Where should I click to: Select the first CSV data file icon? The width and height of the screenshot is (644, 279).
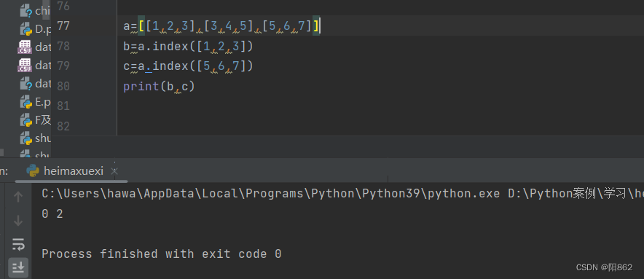(25, 47)
